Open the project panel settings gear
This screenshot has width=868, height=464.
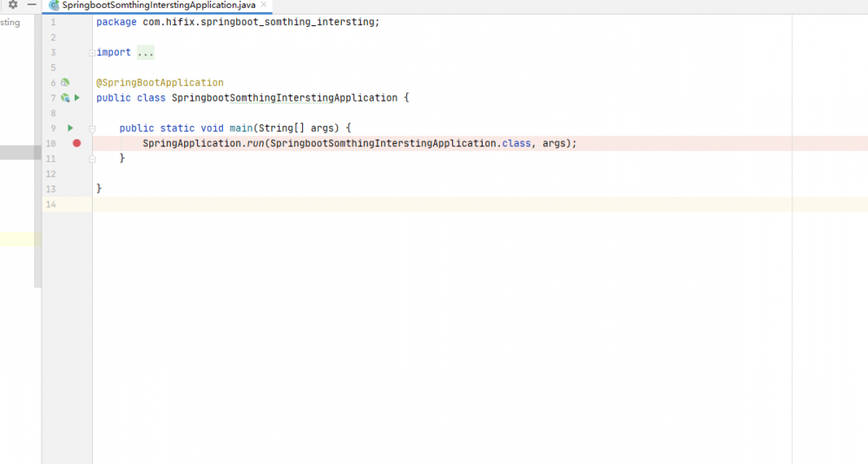pos(13,4)
